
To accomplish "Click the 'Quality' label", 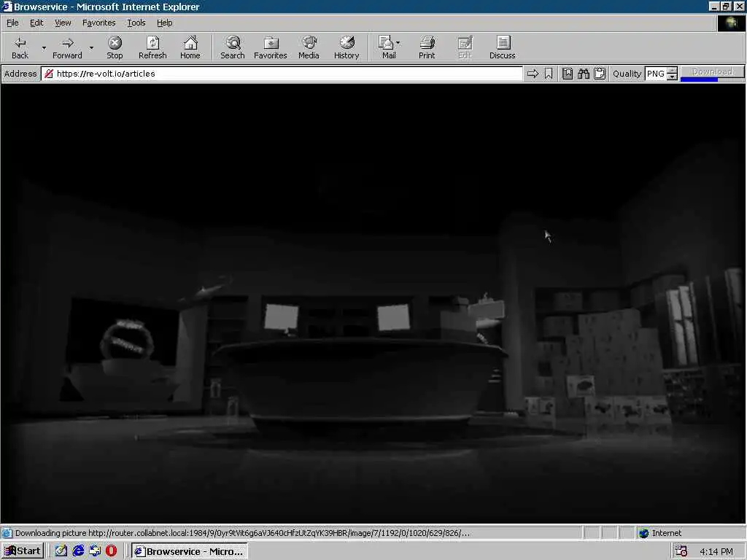I will pyautogui.click(x=627, y=74).
